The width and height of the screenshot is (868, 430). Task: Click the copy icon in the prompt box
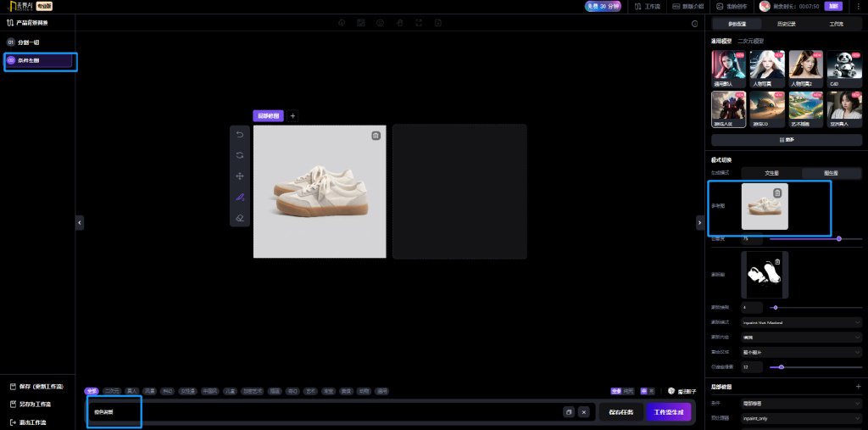(x=568, y=412)
